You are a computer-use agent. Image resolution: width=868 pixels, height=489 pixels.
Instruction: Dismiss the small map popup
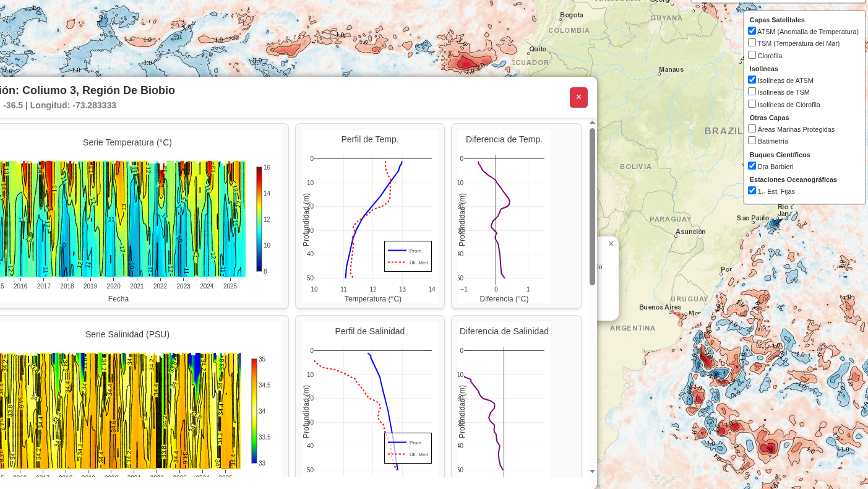point(611,244)
